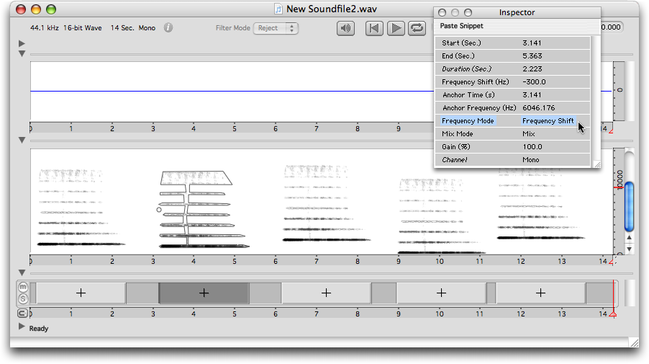Click the red marker on the frequency axis
Viewport: 649px width, 364px height.
click(x=619, y=188)
